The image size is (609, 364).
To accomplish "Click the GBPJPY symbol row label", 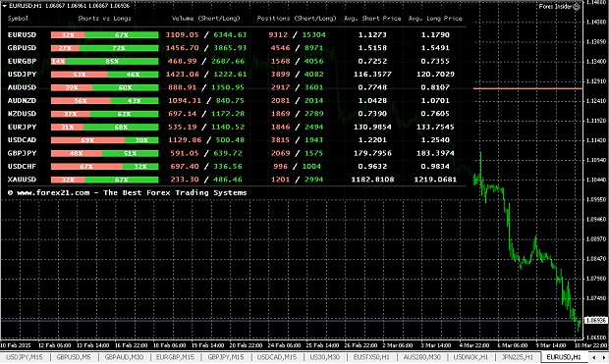I will point(23,153).
